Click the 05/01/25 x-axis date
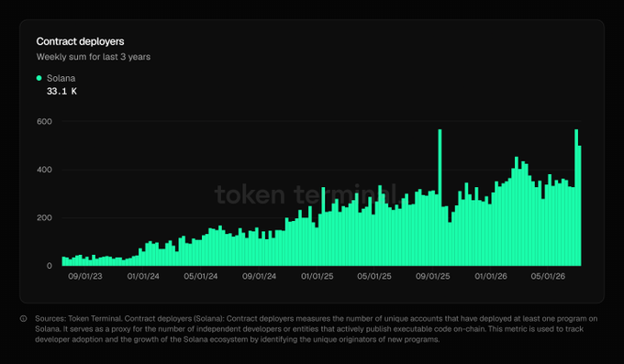This screenshot has height=364, width=624. (x=374, y=276)
